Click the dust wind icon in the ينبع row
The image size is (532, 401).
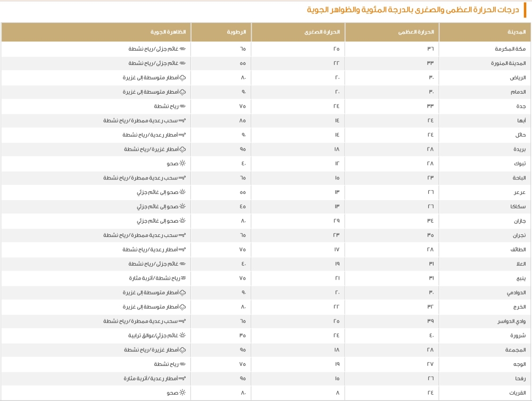[x=182, y=278]
